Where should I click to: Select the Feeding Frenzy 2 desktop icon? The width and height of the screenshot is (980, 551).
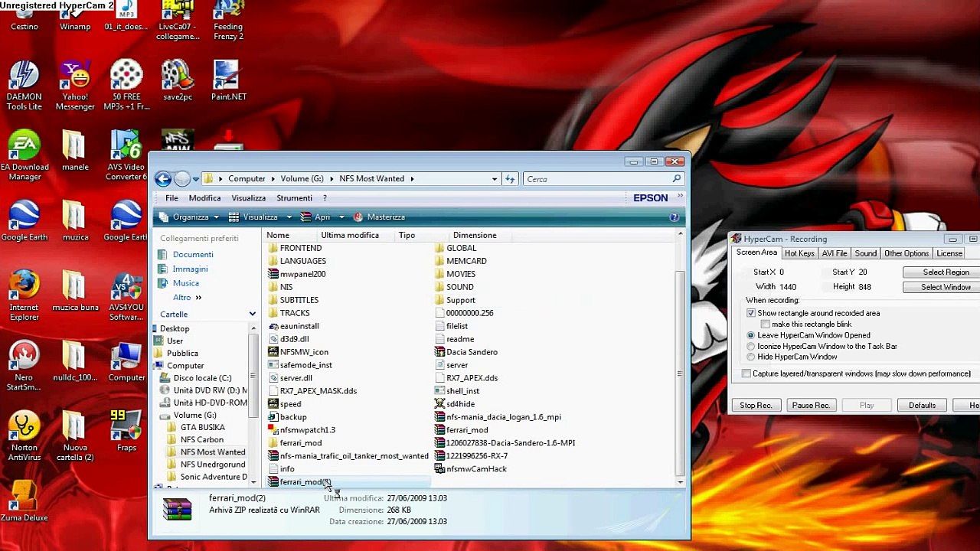[x=228, y=21]
